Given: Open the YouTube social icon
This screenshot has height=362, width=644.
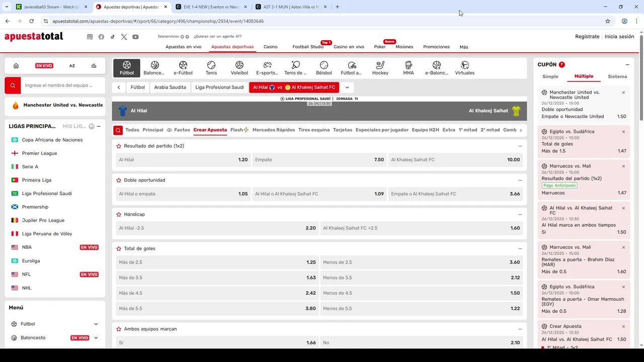Looking at the screenshot, I should 135,37.
